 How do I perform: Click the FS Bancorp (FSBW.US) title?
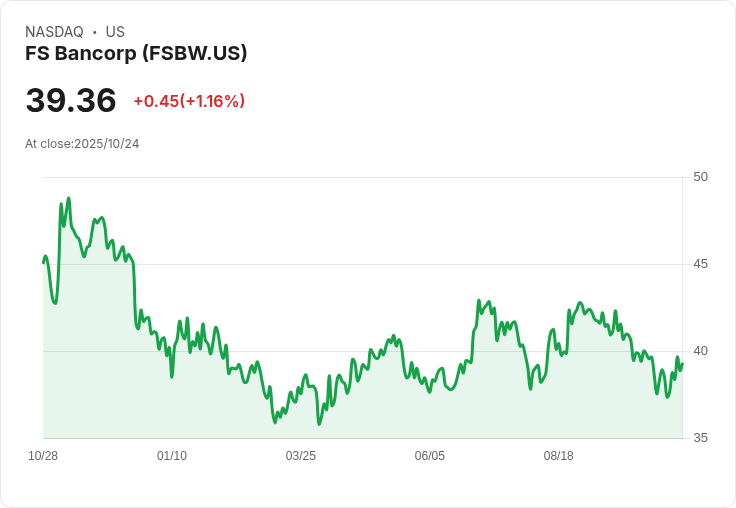pyautogui.click(x=136, y=54)
